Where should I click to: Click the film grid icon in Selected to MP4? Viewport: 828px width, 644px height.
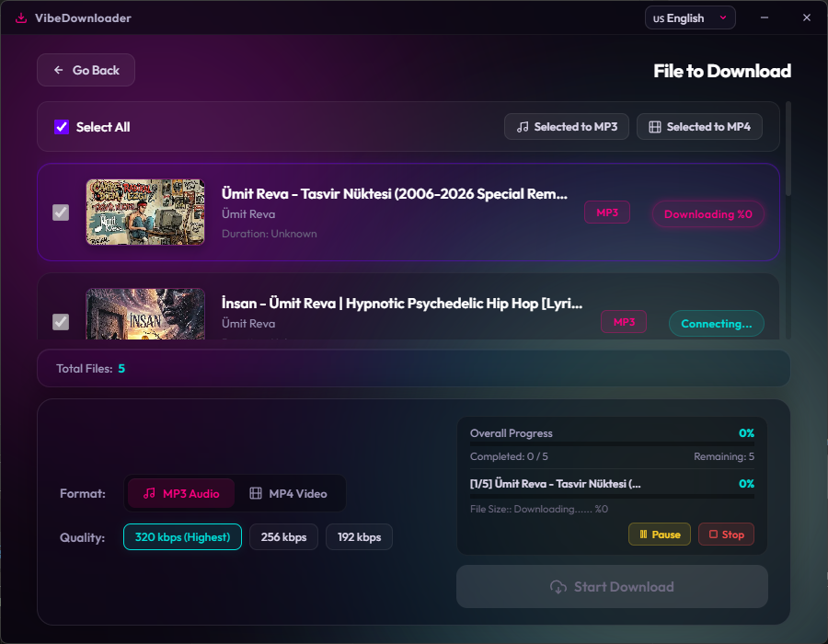[x=655, y=127]
